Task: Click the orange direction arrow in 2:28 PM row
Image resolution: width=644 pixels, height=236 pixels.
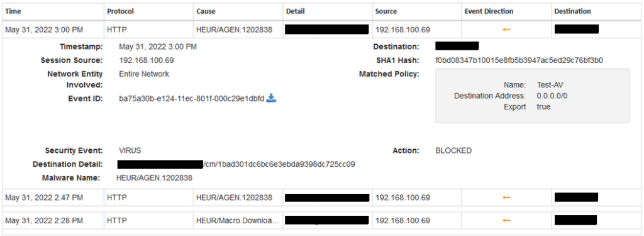Action: [506, 221]
